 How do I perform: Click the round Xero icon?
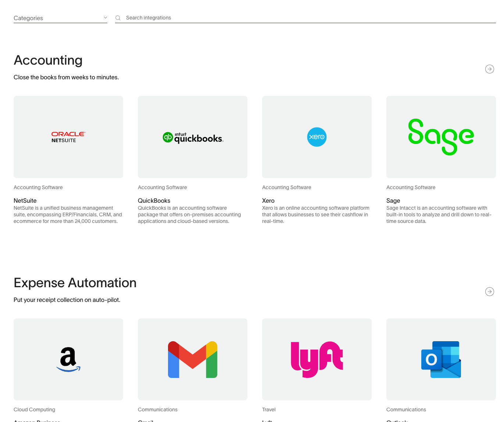click(317, 137)
